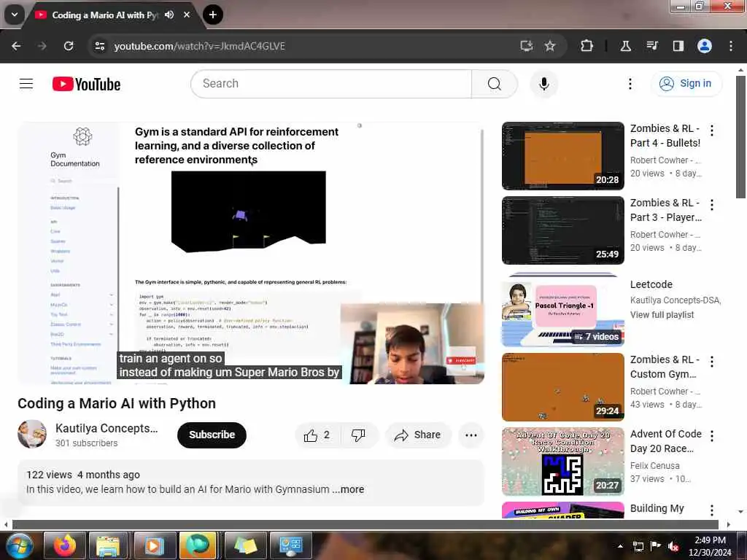This screenshot has width=747, height=560.
Task: Open Pascal Triangle Leetcode playlist thumbnail
Action: pos(562,312)
